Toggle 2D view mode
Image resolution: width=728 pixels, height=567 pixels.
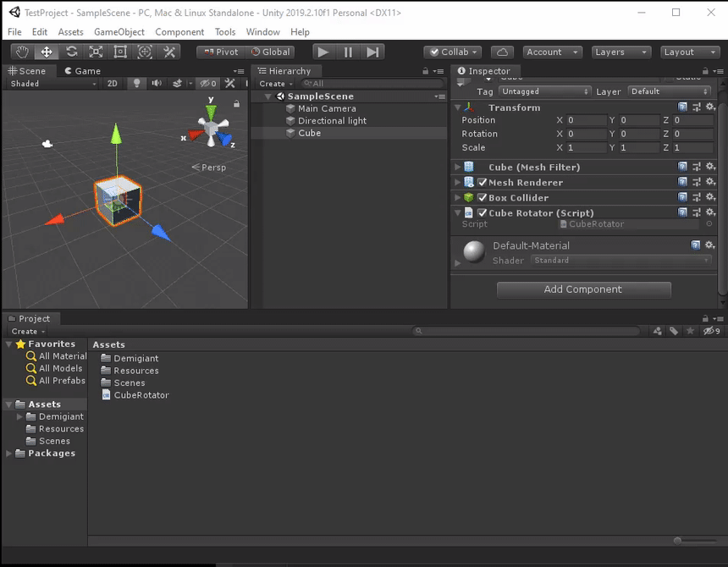click(x=113, y=83)
